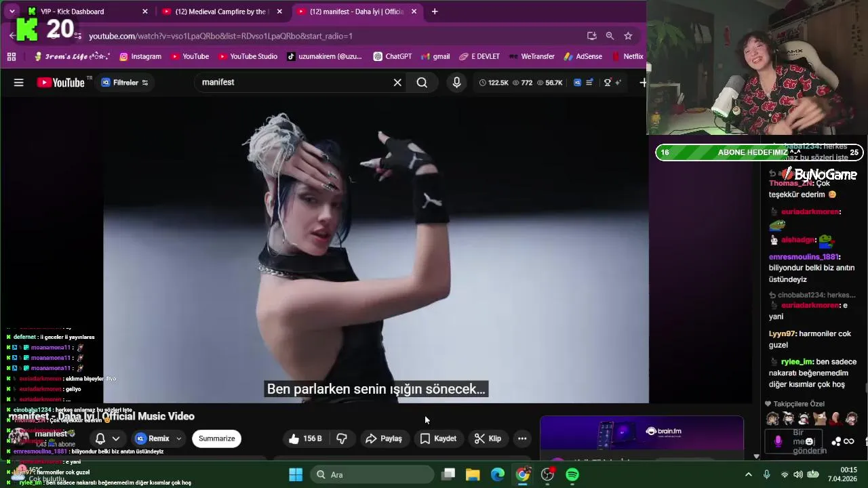The height and width of the screenshot is (488, 868).
Task: Click username rylee_im in chat panel
Action: pyautogui.click(x=796, y=362)
